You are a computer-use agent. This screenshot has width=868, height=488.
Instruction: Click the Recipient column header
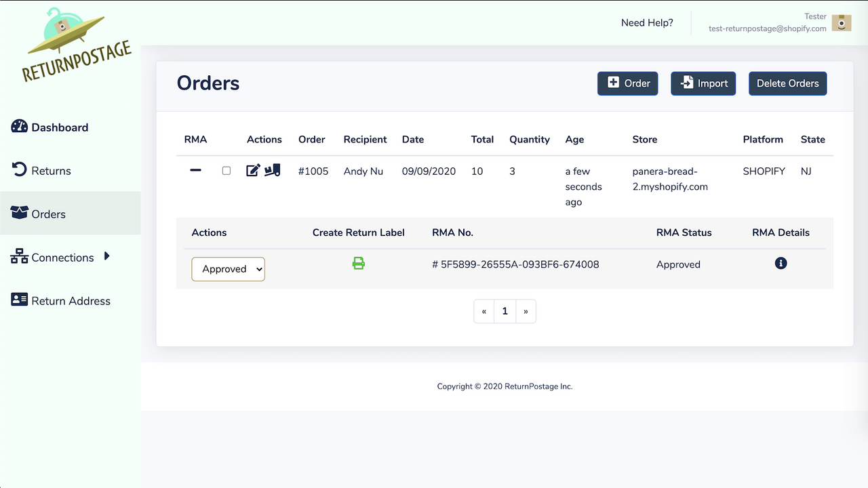365,139
